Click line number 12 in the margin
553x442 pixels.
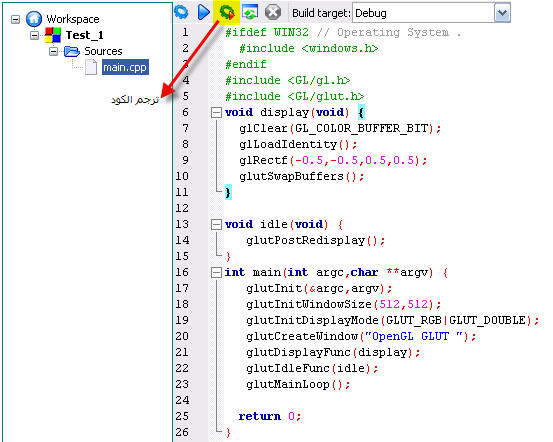click(x=182, y=208)
